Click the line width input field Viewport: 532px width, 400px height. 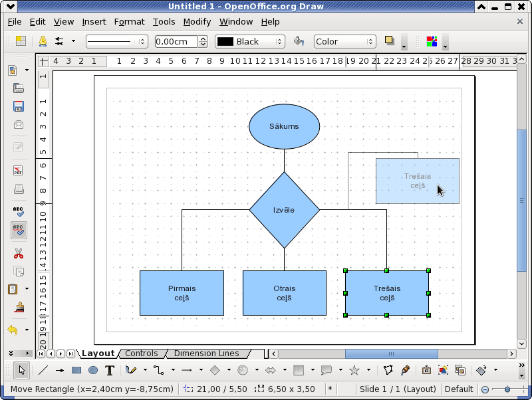[176, 42]
